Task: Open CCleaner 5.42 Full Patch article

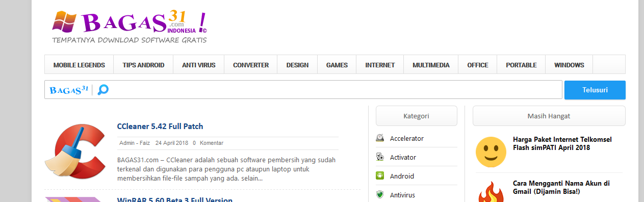Action: 160,127
